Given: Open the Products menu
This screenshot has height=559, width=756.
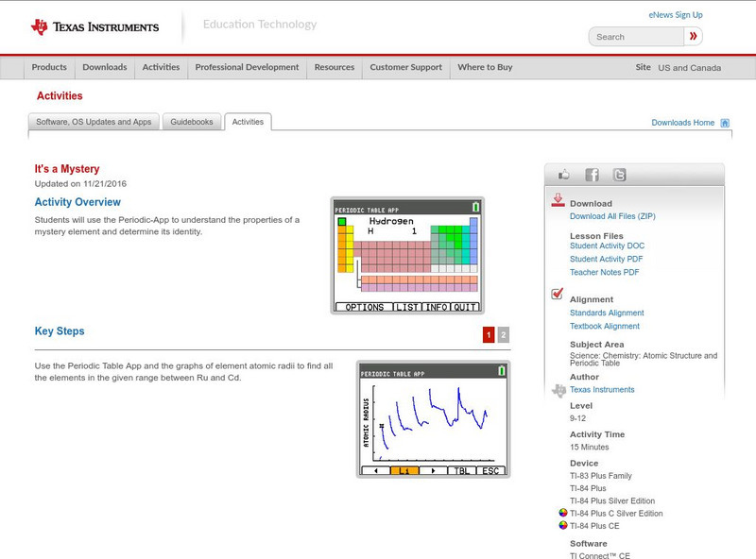Looking at the screenshot, I should tap(49, 67).
